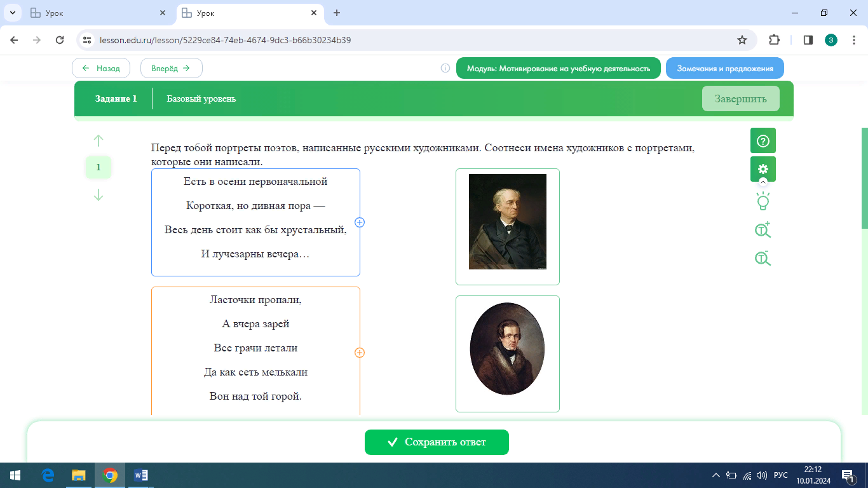Switch to the second Урок browser tab
This screenshot has width=868, height=488.
click(x=249, y=13)
